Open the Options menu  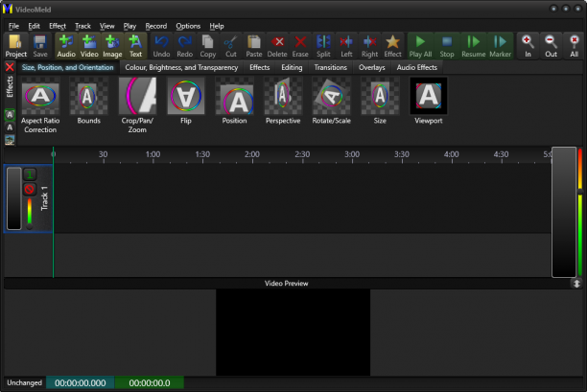click(x=188, y=26)
